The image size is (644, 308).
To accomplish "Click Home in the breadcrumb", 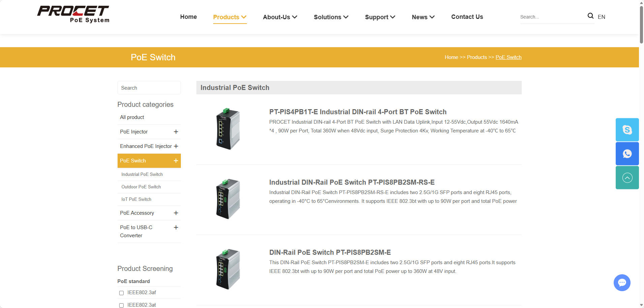I will [x=451, y=57].
